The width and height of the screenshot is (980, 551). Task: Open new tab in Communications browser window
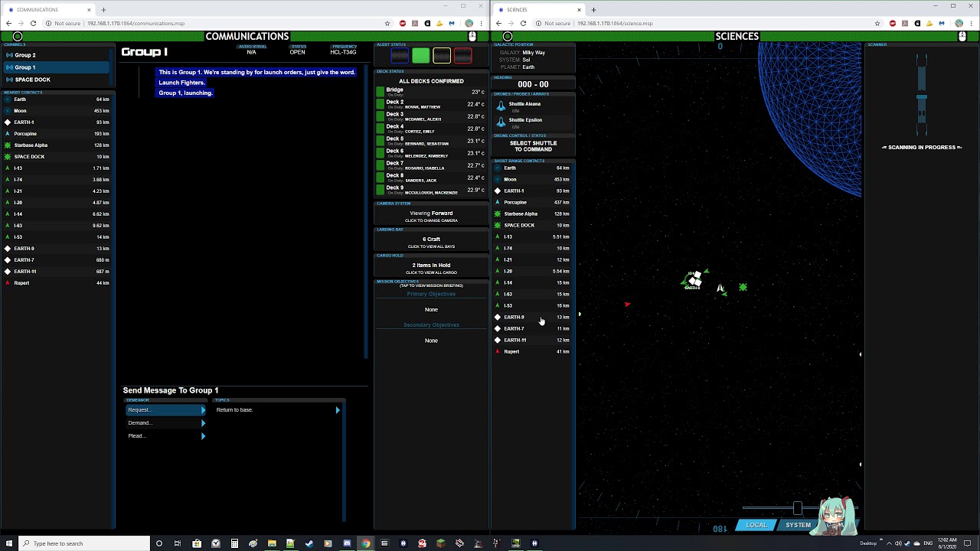pos(103,10)
